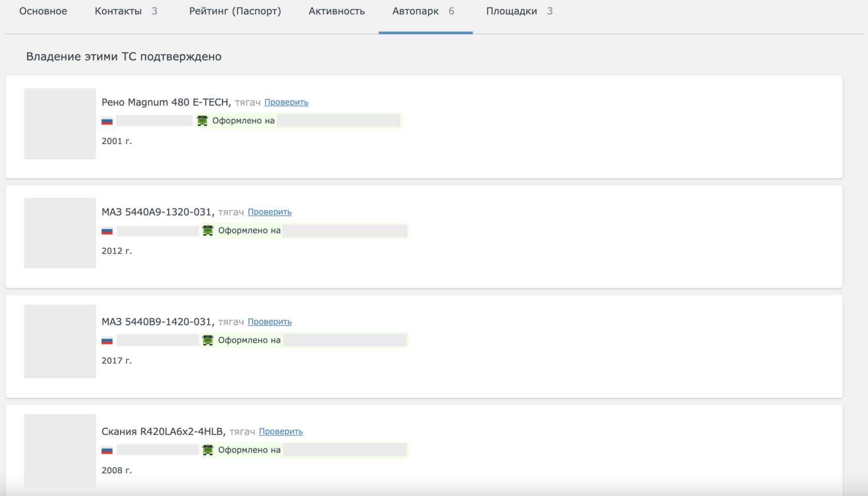
Task: Select the title МАЗ 5440A9-1320-031
Action: [158, 212]
